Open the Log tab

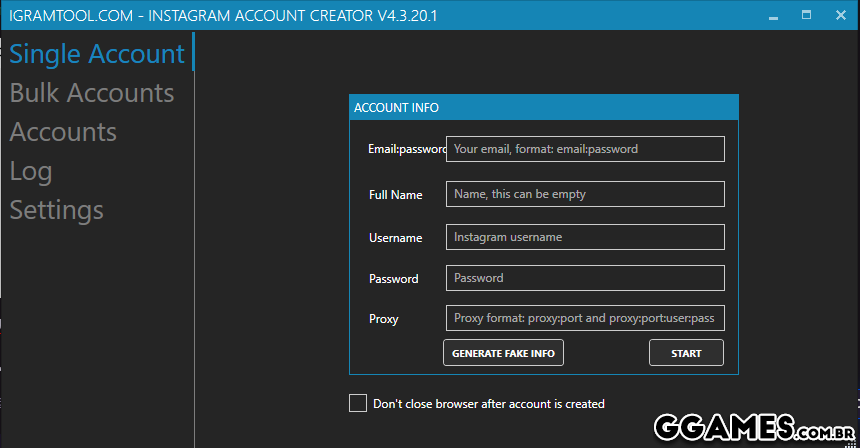pos(31,171)
